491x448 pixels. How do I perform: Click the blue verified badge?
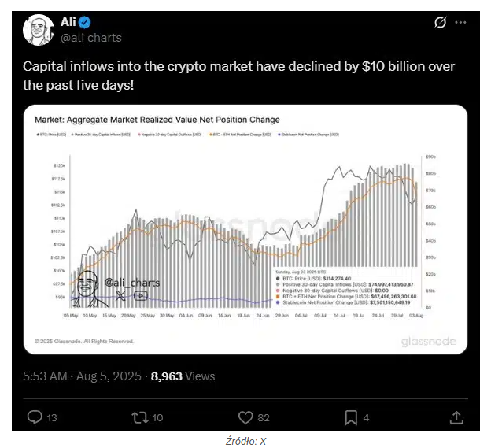(84, 22)
